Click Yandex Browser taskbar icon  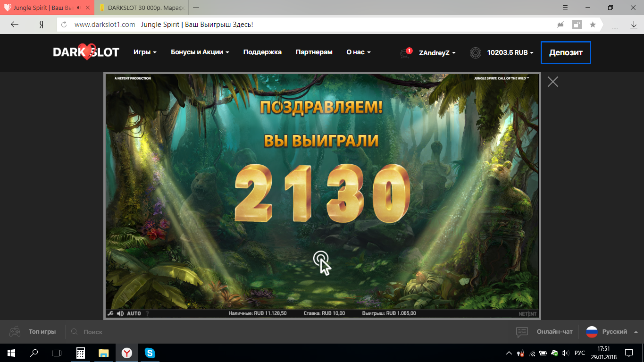point(127,353)
